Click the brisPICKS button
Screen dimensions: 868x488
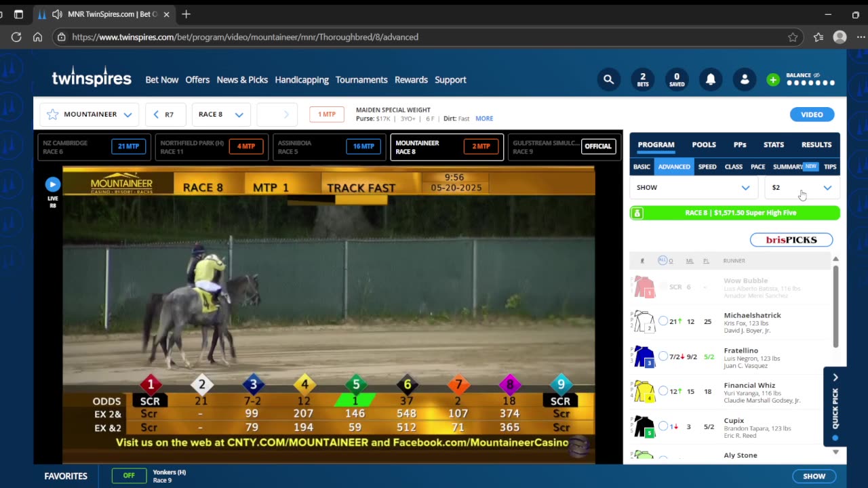coord(791,240)
